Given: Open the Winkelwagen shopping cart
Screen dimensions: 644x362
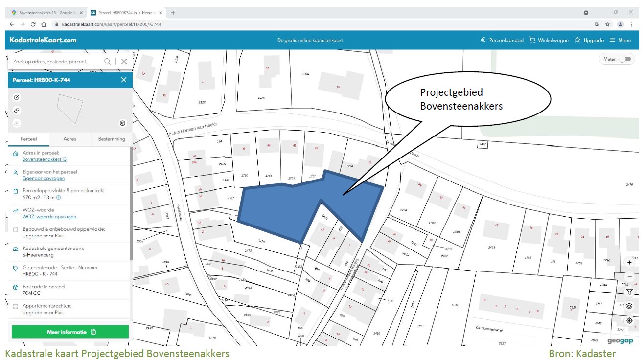Looking at the screenshot, I should point(549,40).
